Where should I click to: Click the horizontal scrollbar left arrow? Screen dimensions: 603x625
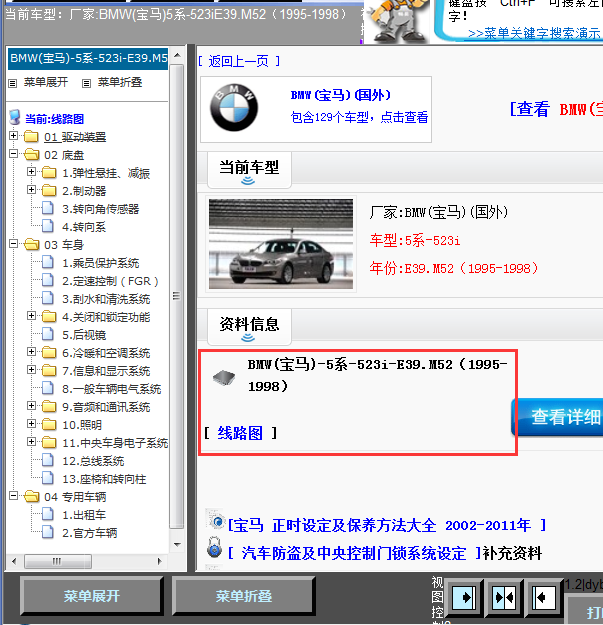(14, 561)
